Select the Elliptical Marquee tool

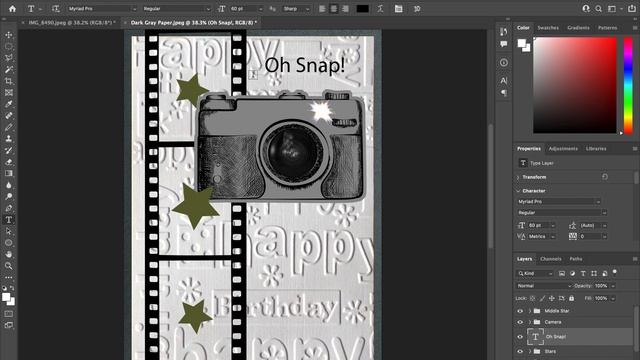pyautogui.click(x=9, y=47)
